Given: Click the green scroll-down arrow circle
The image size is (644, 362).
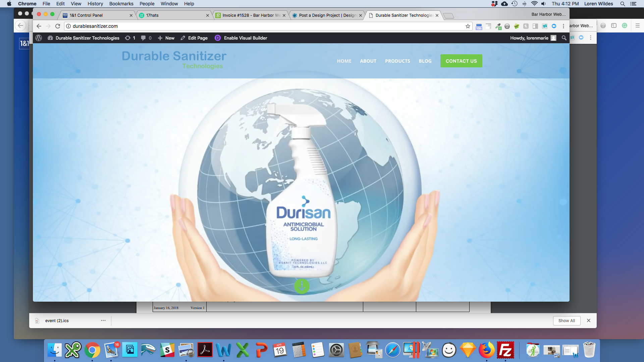Looking at the screenshot, I should tap(302, 286).
